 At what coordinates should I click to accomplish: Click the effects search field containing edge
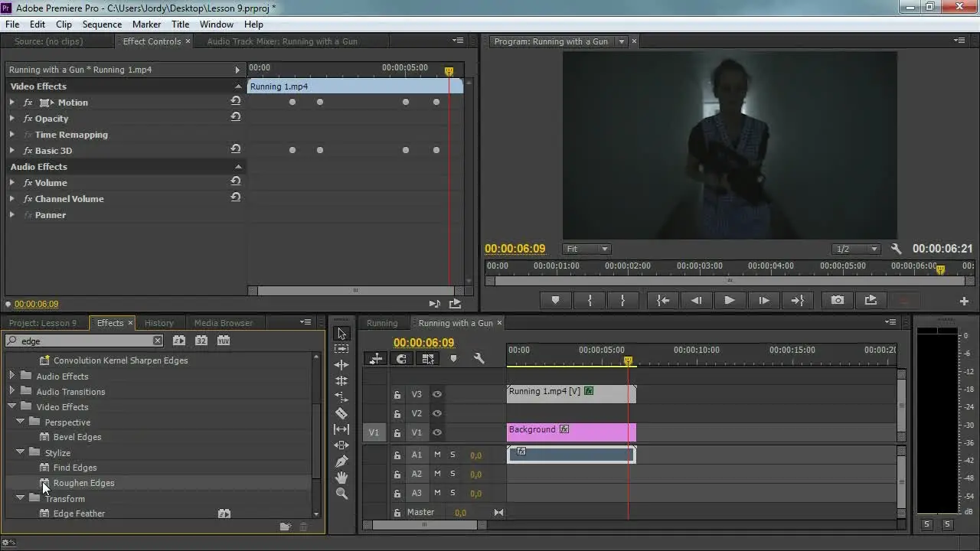click(x=84, y=341)
